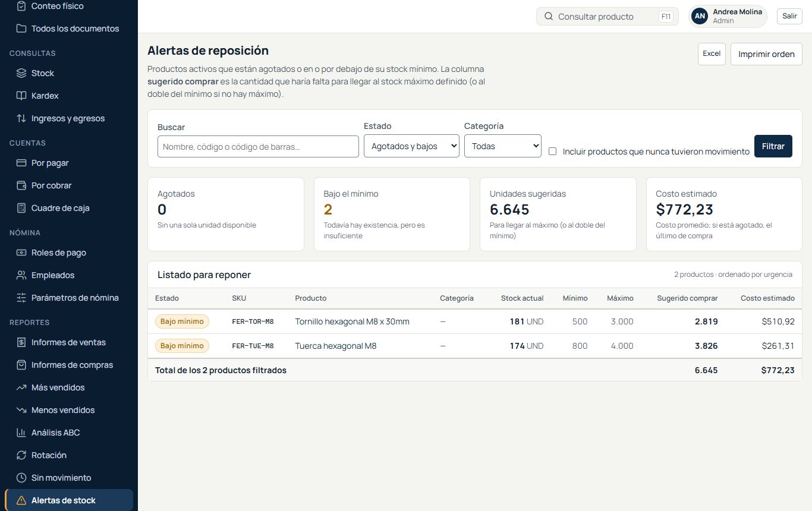The image size is (812, 511).
Task: Click the Salir button
Action: pyautogui.click(x=789, y=16)
